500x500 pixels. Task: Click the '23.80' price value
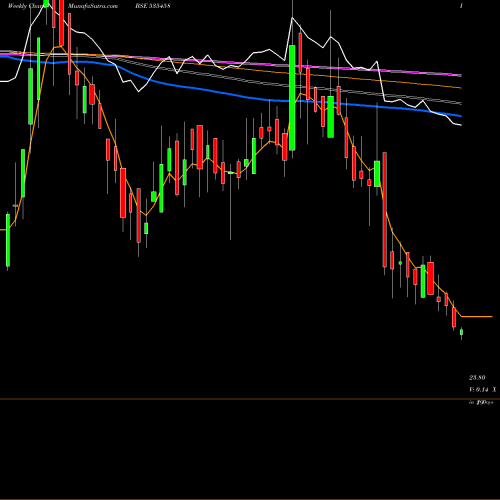(477, 378)
